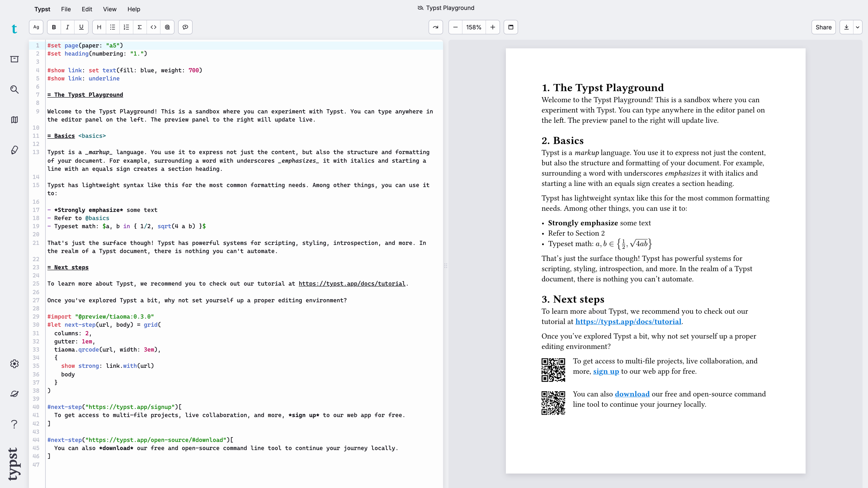Image resolution: width=868 pixels, height=488 pixels.
Task: Open the pen/eraser tool in the sidebar
Action: 14,150
